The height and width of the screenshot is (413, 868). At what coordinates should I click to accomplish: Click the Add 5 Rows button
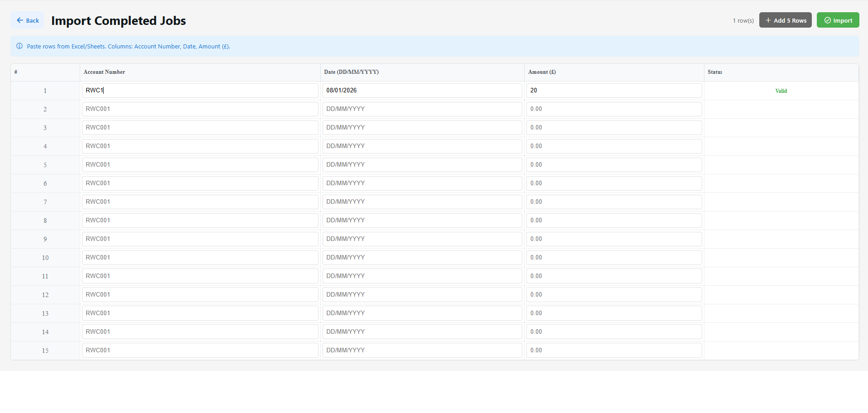[x=786, y=20]
